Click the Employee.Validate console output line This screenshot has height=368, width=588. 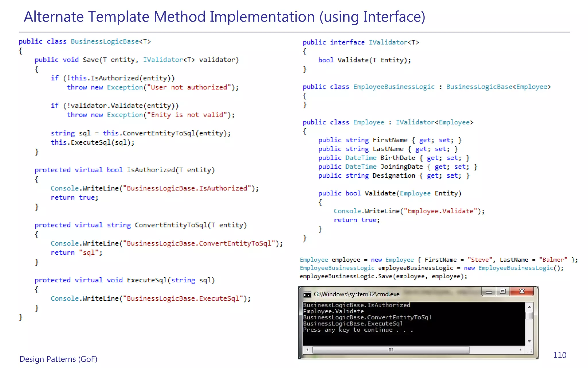click(333, 311)
